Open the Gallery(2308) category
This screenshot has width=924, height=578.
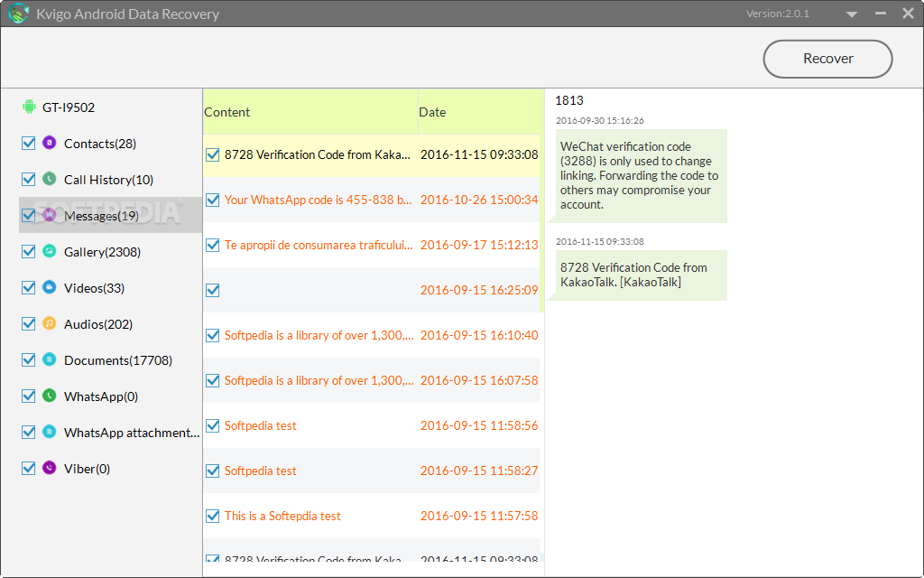(x=102, y=252)
